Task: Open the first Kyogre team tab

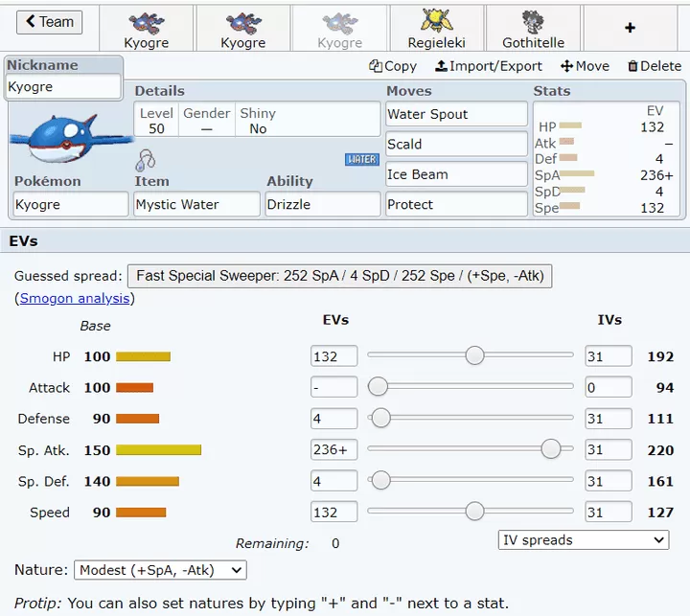Action: (146, 29)
